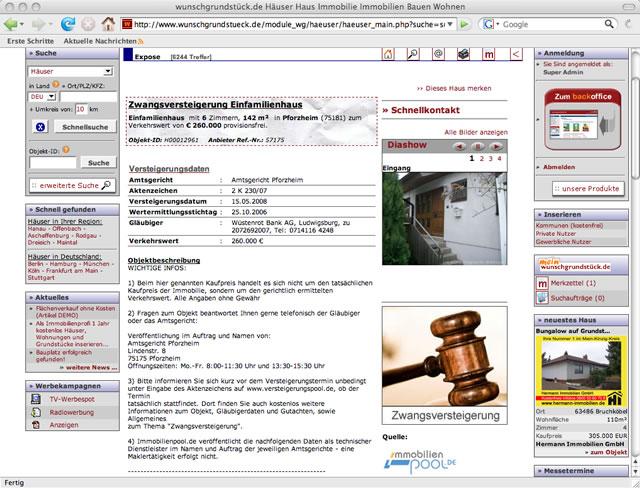Click the 'Kommunen (kostenfrei)' link
The height and width of the screenshot is (488, 640).
click(x=569, y=225)
